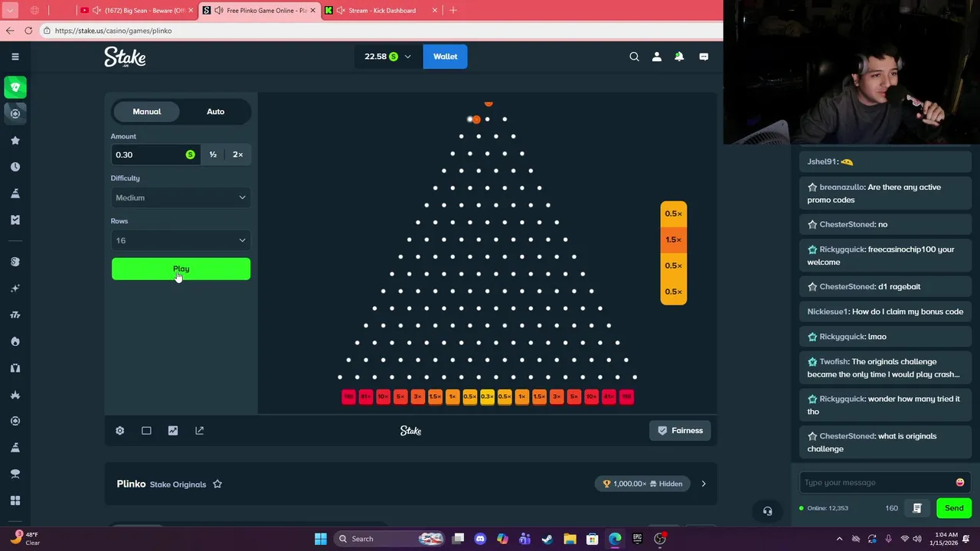Toggle theatre mode rectangle icon
The height and width of the screenshot is (551, 980).
(146, 431)
